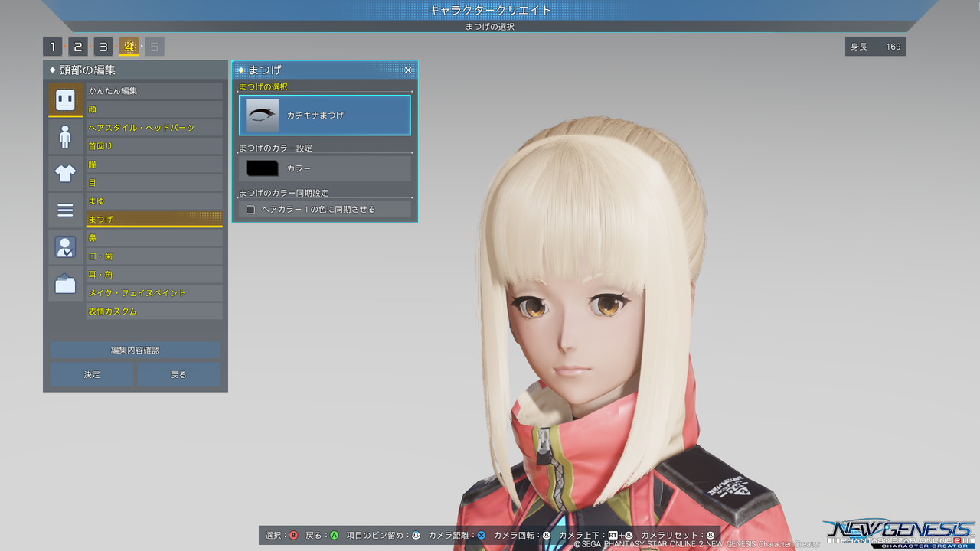Open the 表情カスタム menu entry
980x551 pixels.
pyautogui.click(x=154, y=311)
